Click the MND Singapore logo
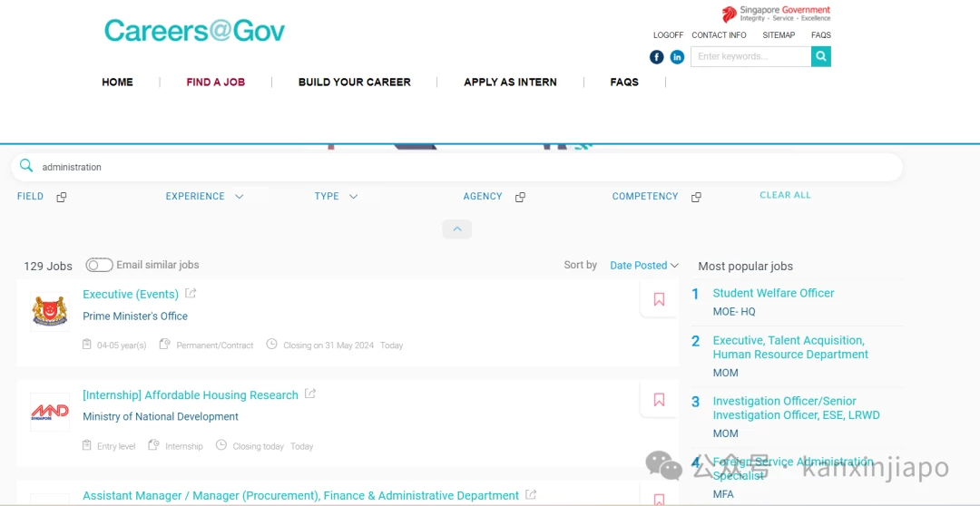980x506 pixels. 49,413
